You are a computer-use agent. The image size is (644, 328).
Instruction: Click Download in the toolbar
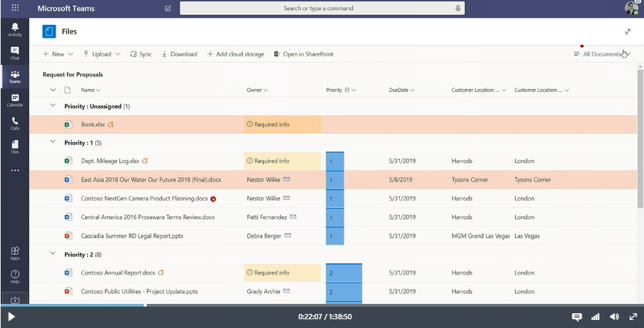coord(179,54)
